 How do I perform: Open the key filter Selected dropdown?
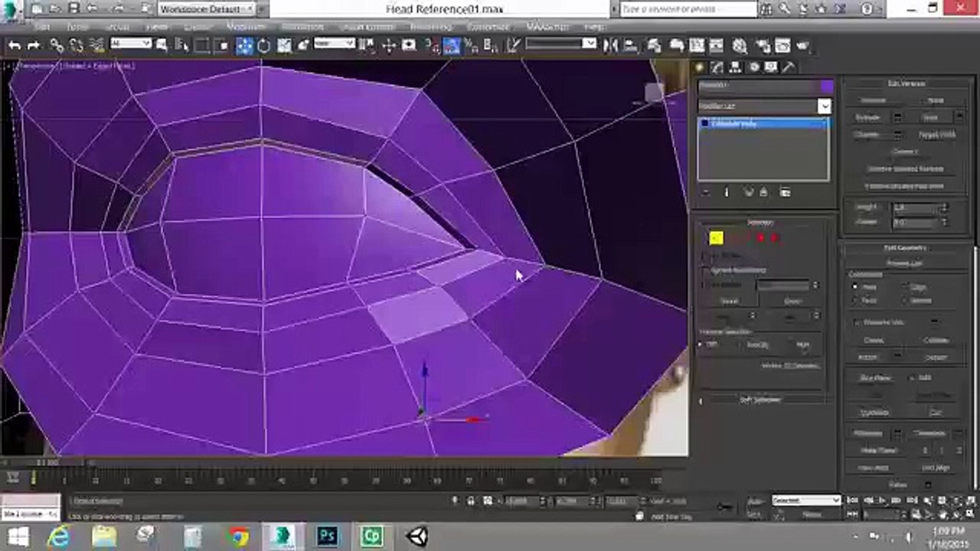805,500
